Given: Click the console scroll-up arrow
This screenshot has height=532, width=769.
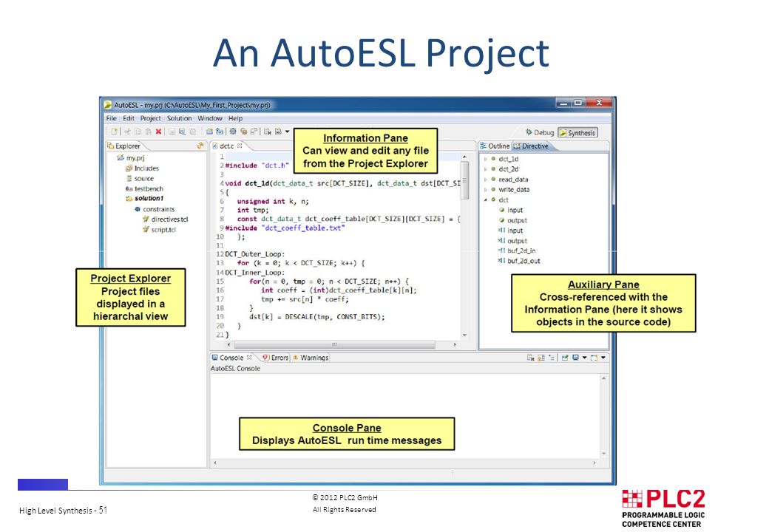Looking at the screenshot, I should click(x=603, y=378).
